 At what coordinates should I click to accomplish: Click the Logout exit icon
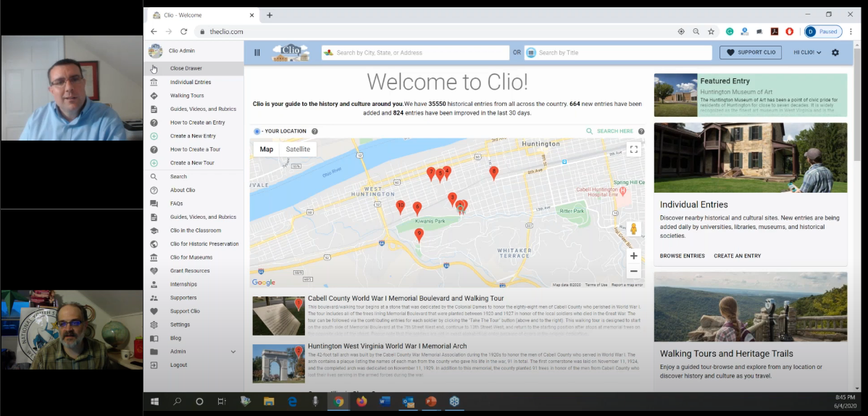click(x=154, y=365)
